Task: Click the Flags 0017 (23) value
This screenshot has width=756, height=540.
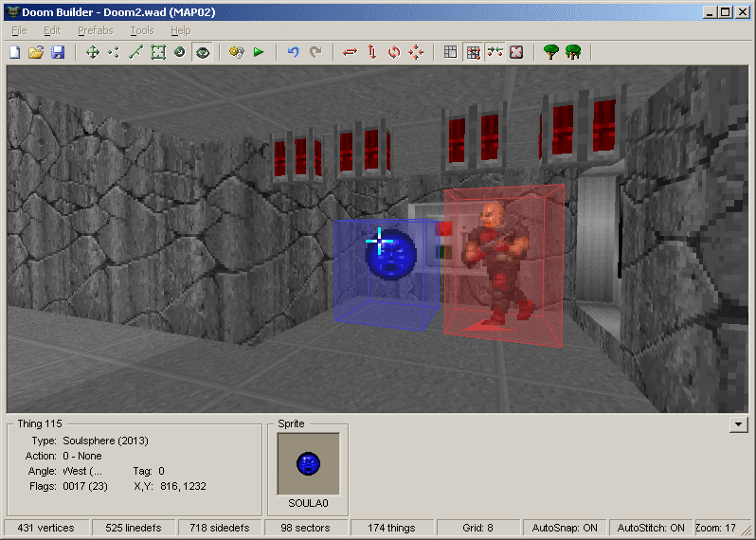Action: (x=85, y=487)
